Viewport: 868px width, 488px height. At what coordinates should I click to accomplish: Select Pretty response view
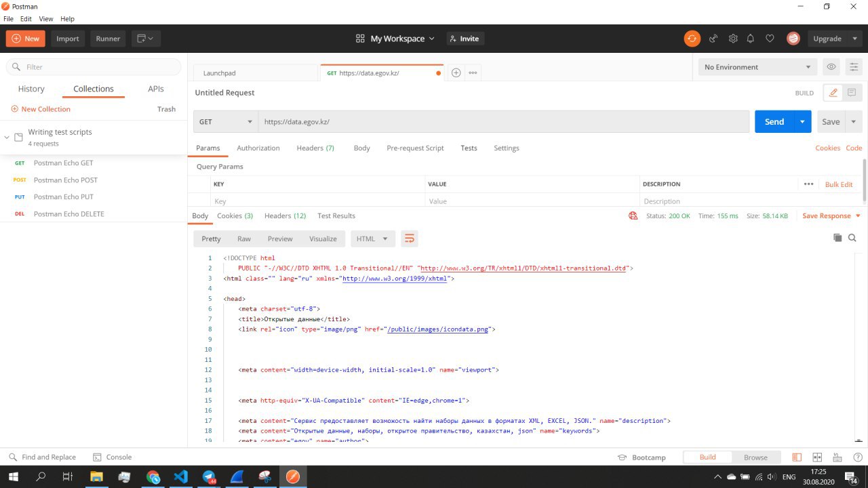tap(211, 239)
